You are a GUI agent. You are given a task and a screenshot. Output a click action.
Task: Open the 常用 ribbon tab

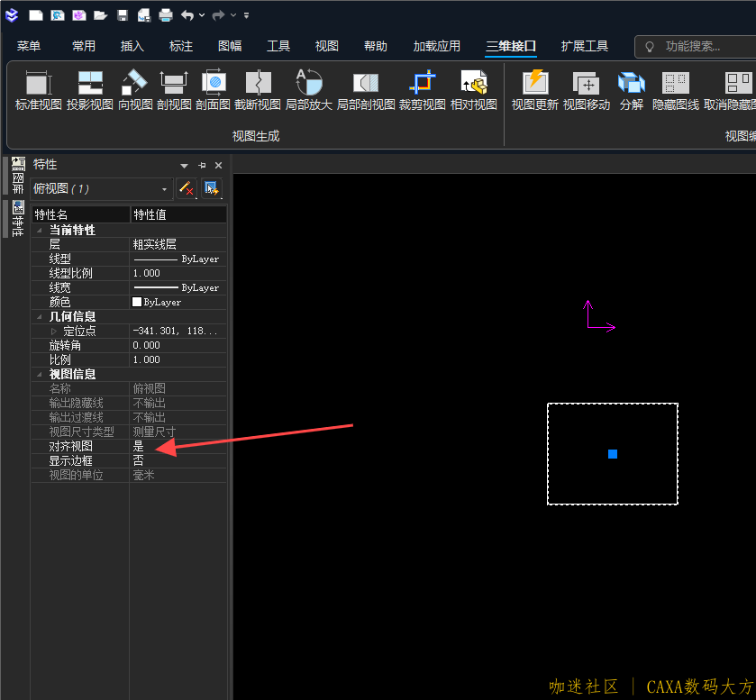[x=84, y=46]
